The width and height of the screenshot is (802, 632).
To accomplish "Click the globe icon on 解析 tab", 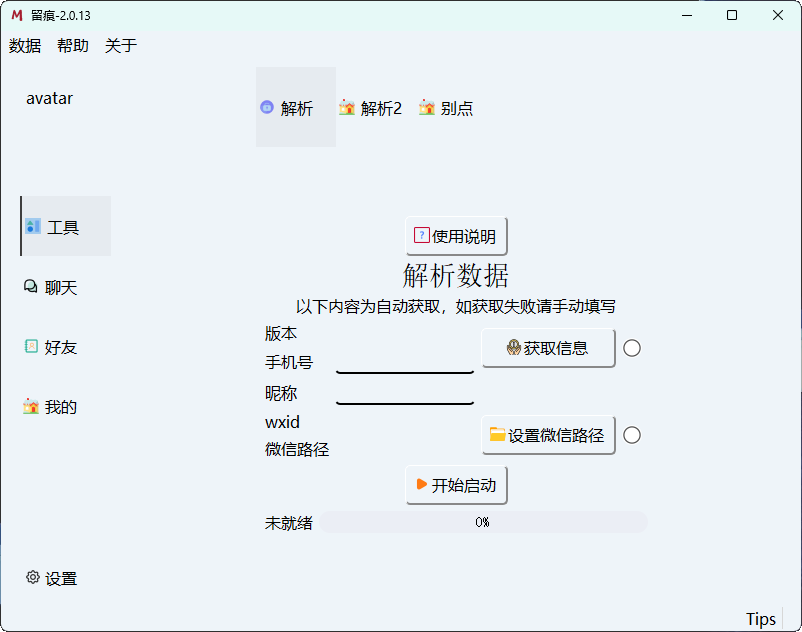I will [266, 107].
